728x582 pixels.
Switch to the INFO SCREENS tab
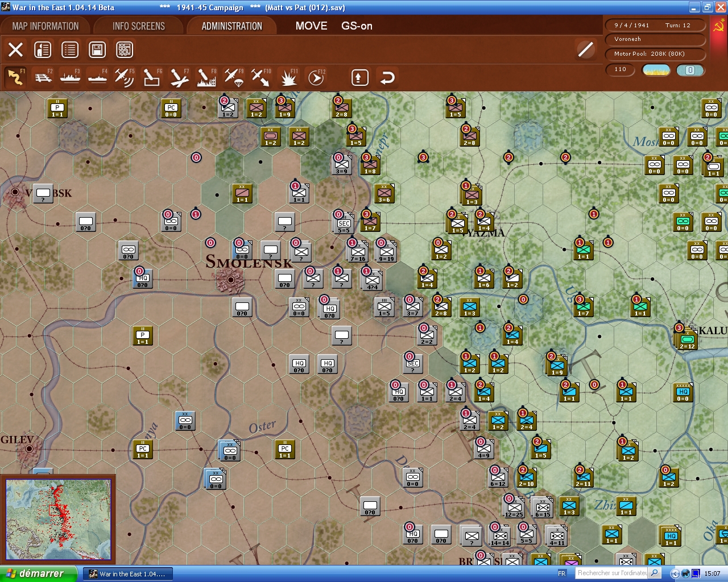tap(139, 26)
